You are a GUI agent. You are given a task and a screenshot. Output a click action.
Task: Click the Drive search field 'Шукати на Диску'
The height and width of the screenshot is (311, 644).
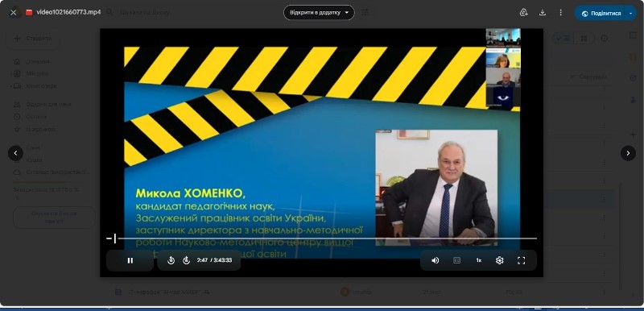(146, 13)
